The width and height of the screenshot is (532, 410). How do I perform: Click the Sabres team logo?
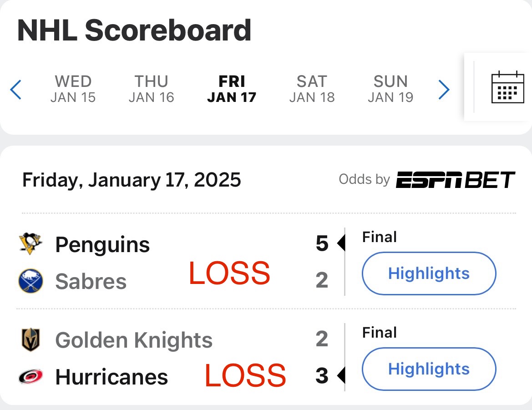coord(30,281)
